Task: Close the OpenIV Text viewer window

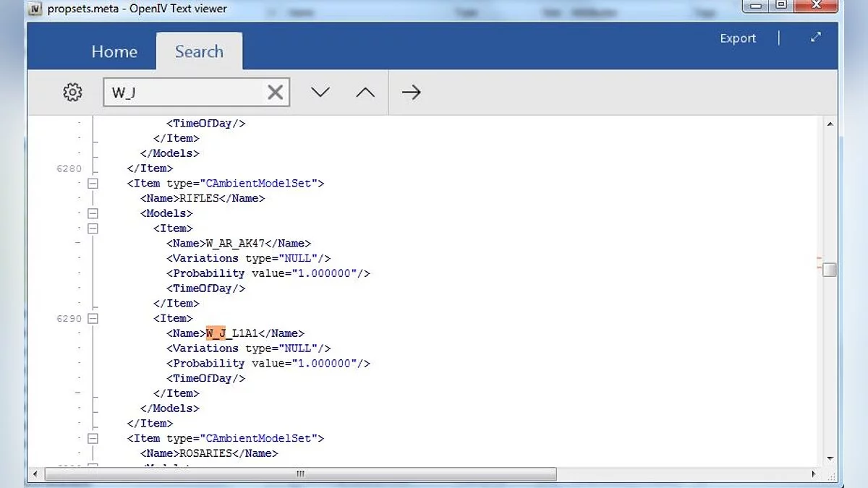Action: [816, 6]
